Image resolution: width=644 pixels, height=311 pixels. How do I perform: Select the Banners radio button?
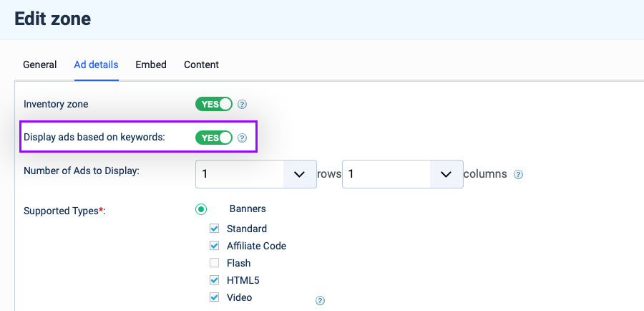pos(201,209)
